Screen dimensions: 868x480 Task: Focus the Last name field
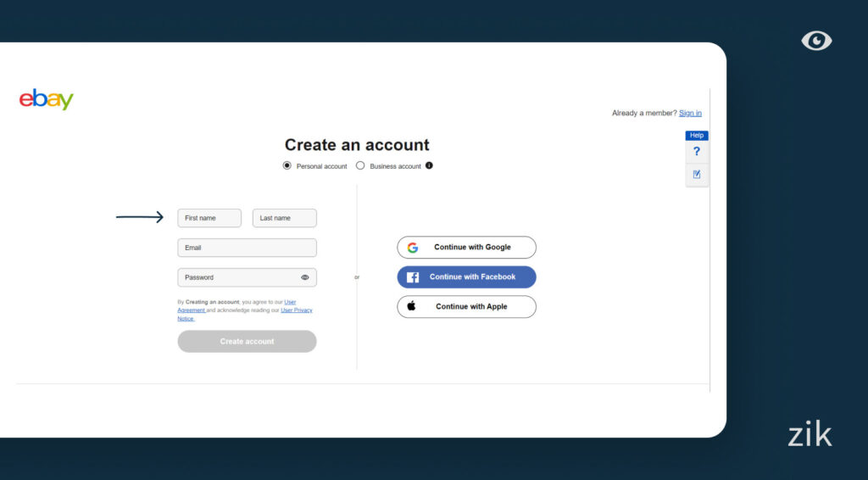tap(284, 218)
